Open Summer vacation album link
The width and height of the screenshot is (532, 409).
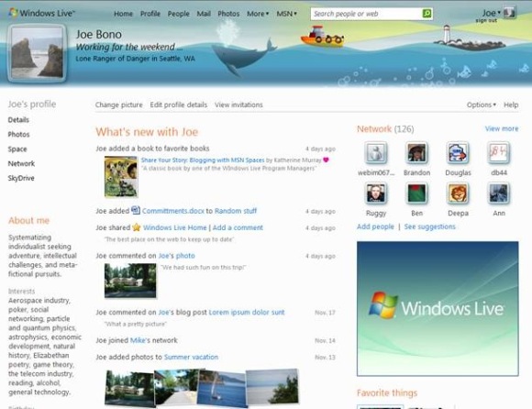pyautogui.click(x=191, y=357)
